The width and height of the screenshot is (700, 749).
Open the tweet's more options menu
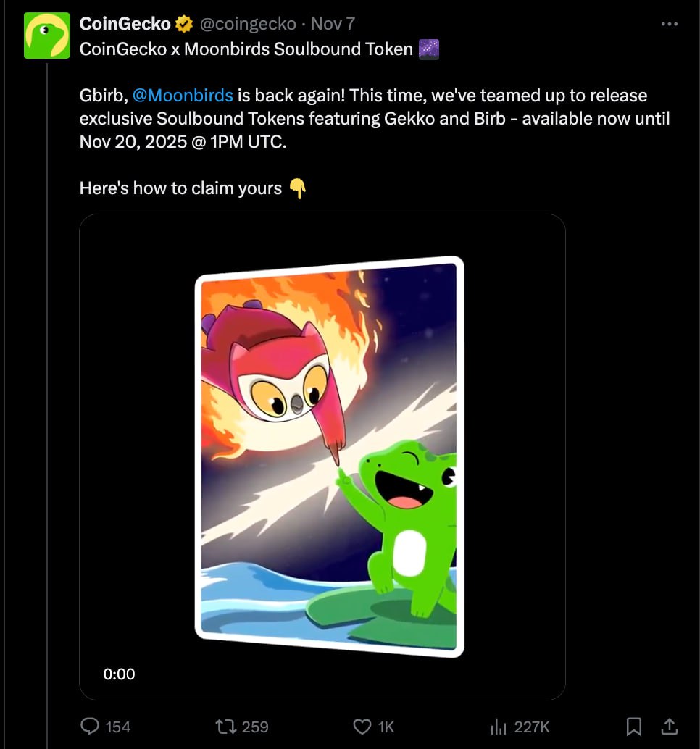coord(670,24)
